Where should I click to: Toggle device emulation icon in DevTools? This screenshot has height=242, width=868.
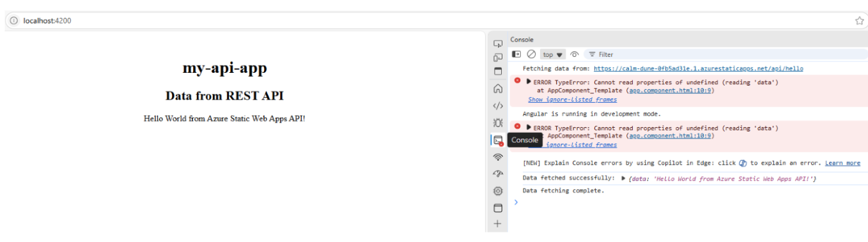[x=498, y=57]
